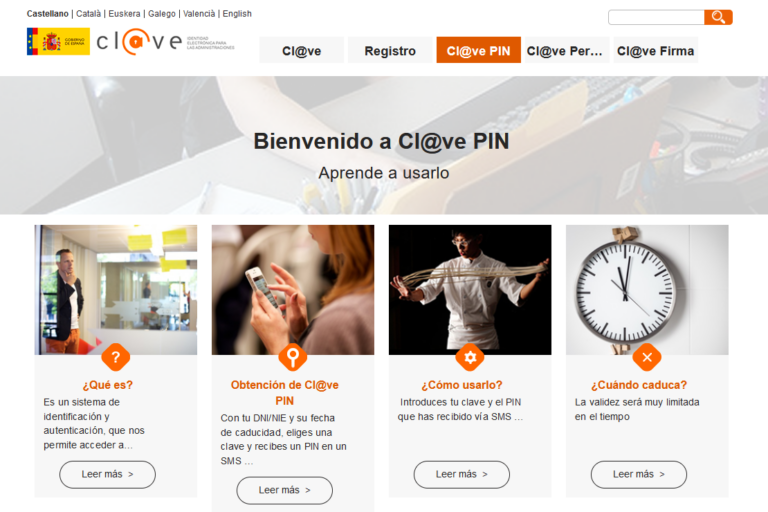Click Leer más under ¿Cómo usarlo?
Screen dimensions: 768x512
point(462,474)
